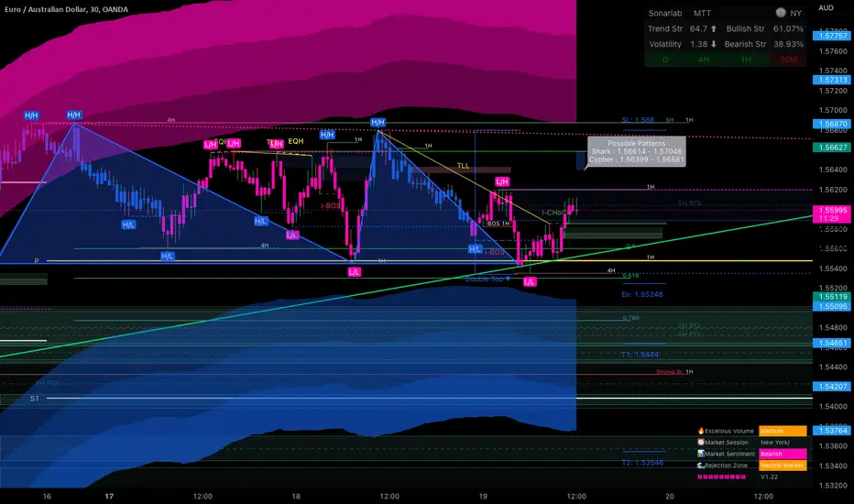The height and width of the screenshot is (504, 854).
Task: Click the 1.56870 price label
Action: 832,124
